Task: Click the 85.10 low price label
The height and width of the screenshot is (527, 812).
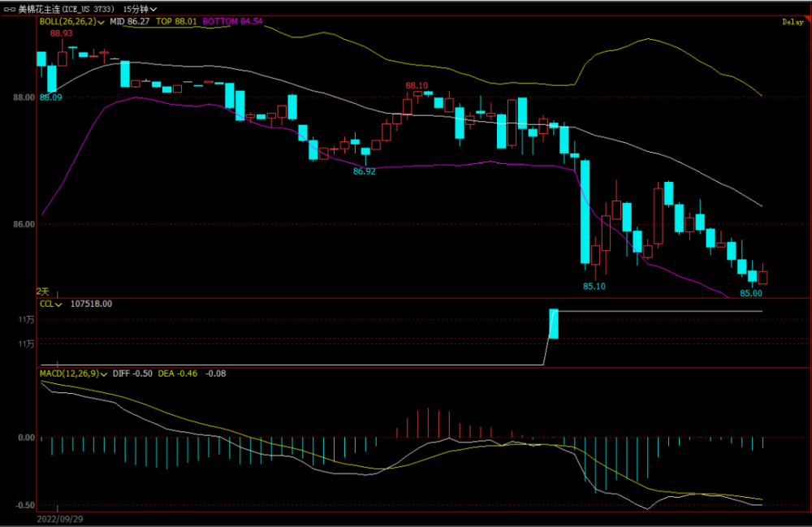Action: [x=594, y=286]
